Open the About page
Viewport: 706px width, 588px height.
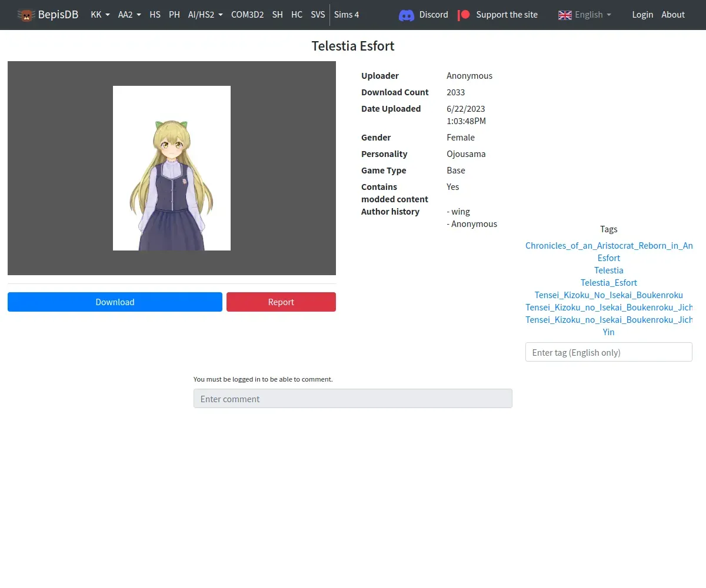(x=673, y=15)
